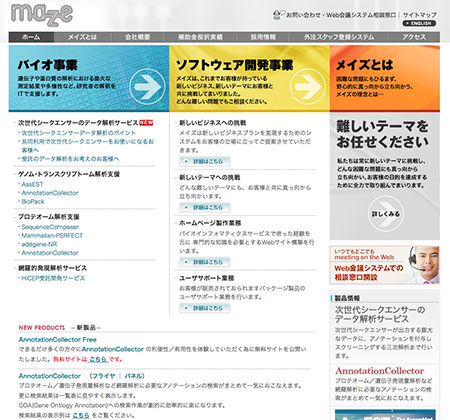Open the orange メイズとは banner
450x420 pixels.
[385, 78]
